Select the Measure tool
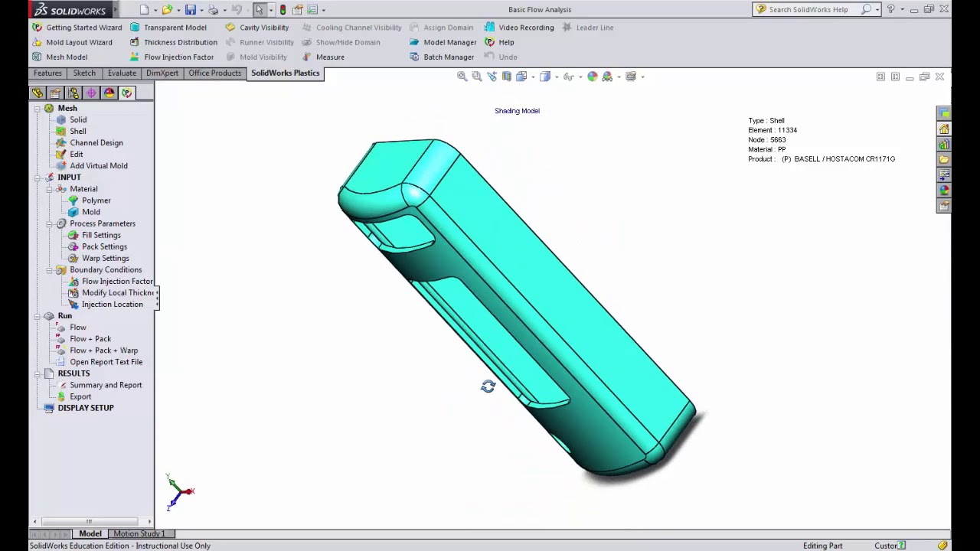The image size is (980, 551). 323,57
